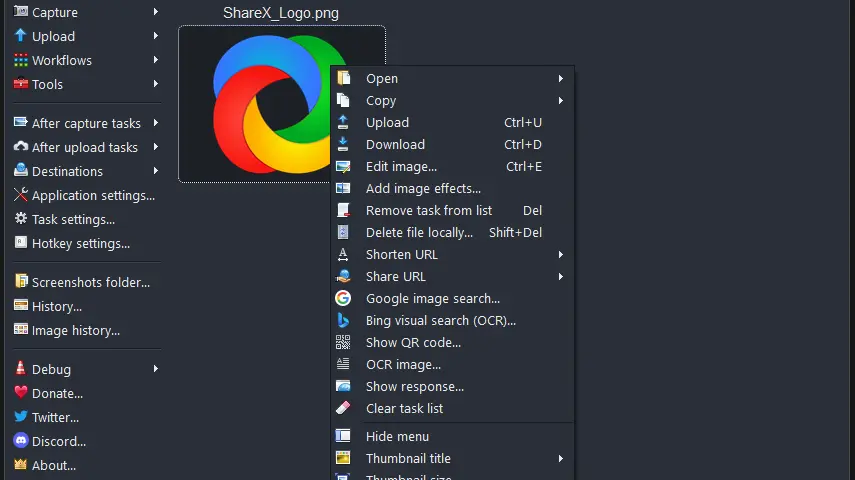Click the After upload tasks cloud icon
The height and width of the screenshot is (480, 855).
tap(21, 146)
